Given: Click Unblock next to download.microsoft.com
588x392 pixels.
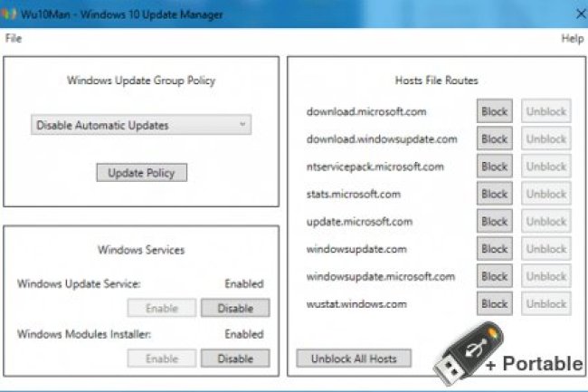Looking at the screenshot, I should click(x=546, y=111).
